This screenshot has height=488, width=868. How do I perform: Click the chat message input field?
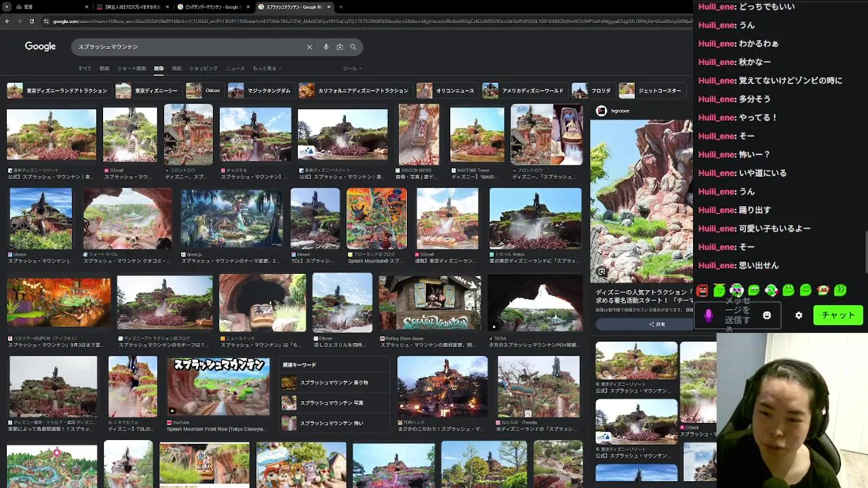click(x=738, y=315)
